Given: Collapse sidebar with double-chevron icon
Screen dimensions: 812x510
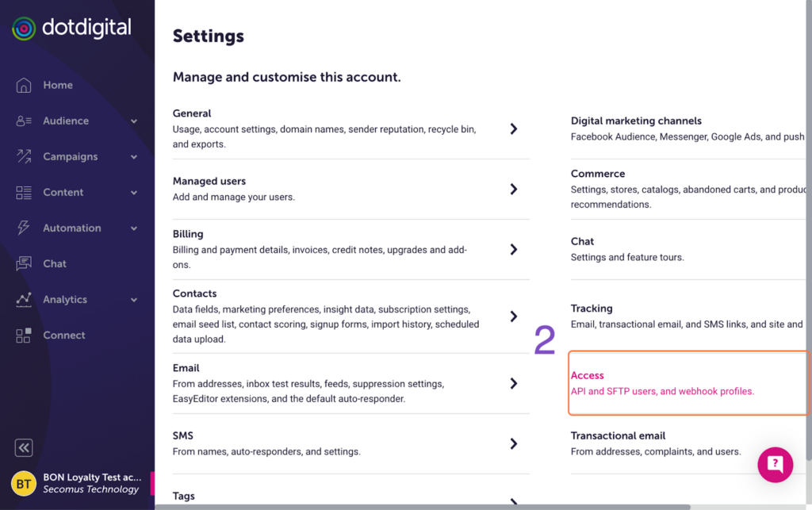Looking at the screenshot, I should 24,448.
